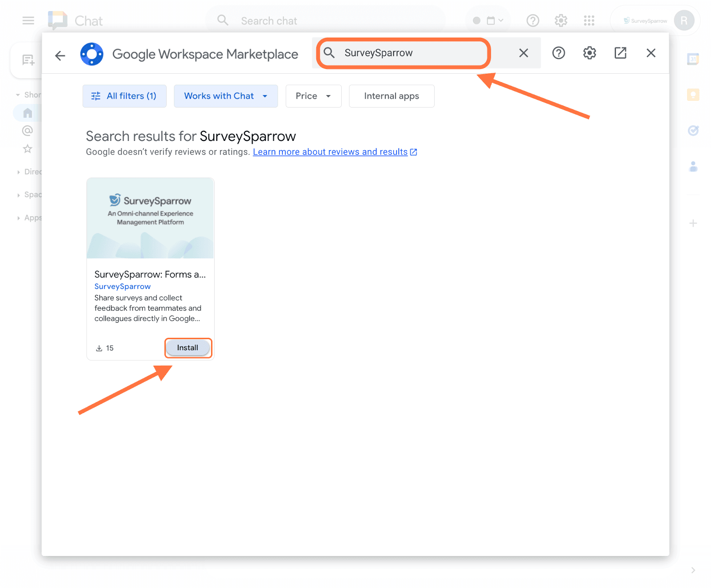Open Learn more about reviews and results
The image size is (711, 588).
point(330,152)
